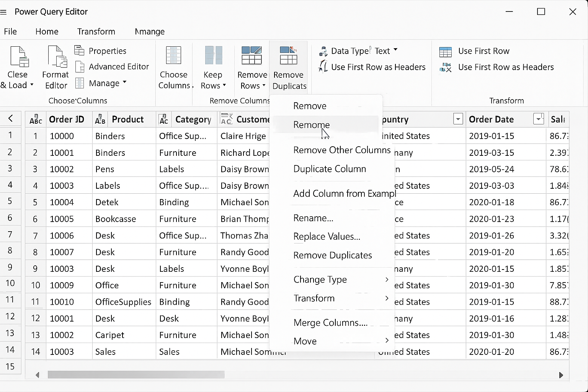Switch to the Transform ribbon tab
Viewport: 588px width, 392px height.
pos(96,31)
